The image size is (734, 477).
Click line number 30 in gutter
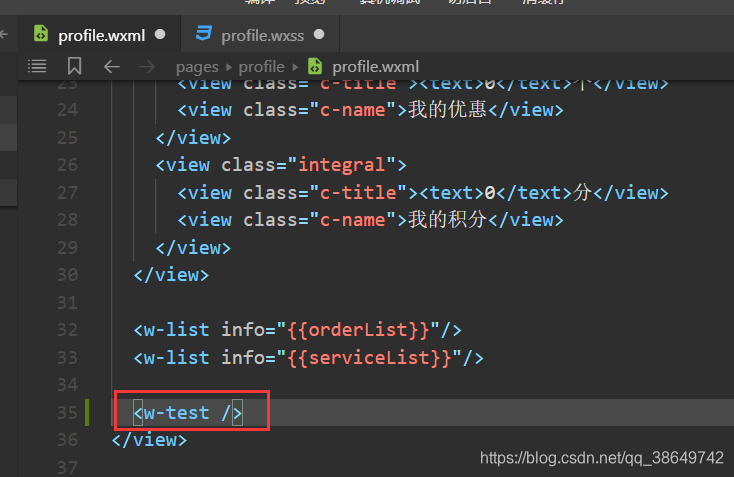point(67,275)
